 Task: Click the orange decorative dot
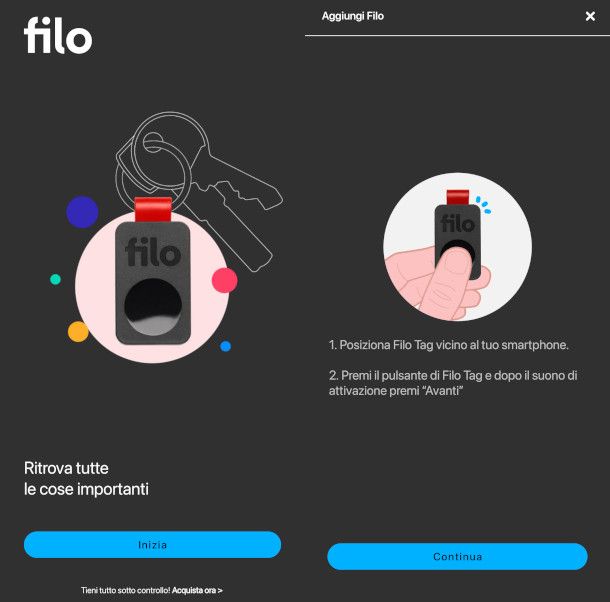pyautogui.click(x=78, y=332)
